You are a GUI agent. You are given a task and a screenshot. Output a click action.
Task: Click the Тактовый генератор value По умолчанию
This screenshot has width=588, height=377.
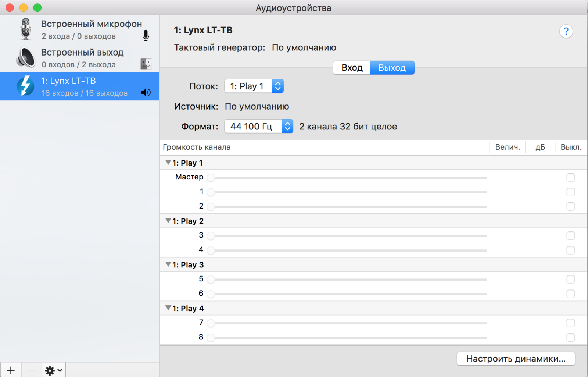coord(304,47)
